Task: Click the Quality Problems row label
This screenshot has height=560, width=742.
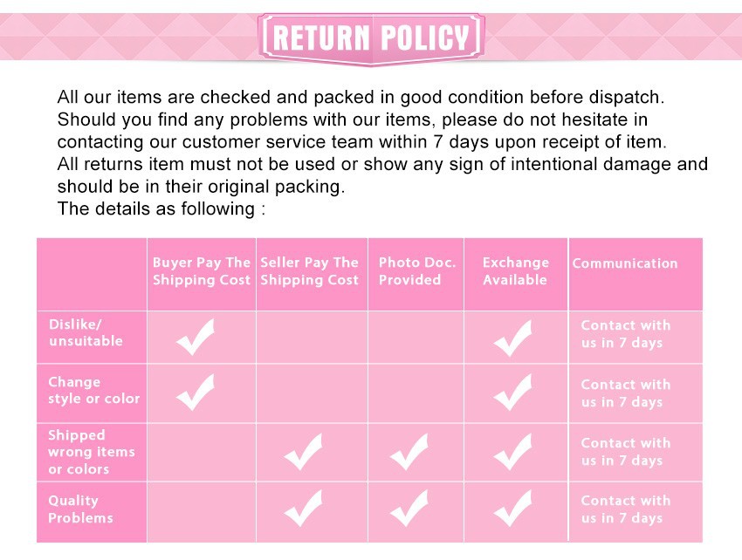Action: [x=80, y=509]
